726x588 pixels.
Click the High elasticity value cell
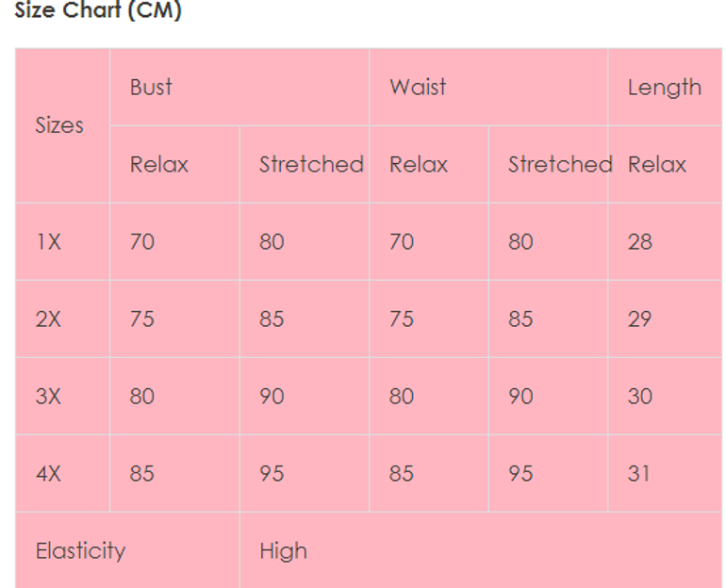click(481, 550)
